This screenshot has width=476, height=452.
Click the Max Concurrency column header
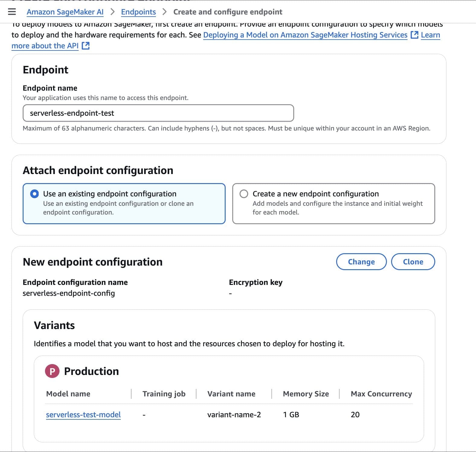[x=381, y=394]
